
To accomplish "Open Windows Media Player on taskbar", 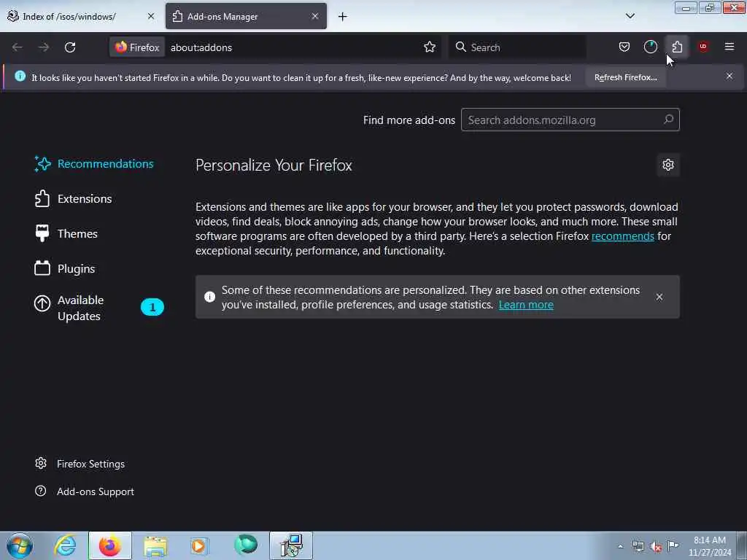I will [199, 545].
